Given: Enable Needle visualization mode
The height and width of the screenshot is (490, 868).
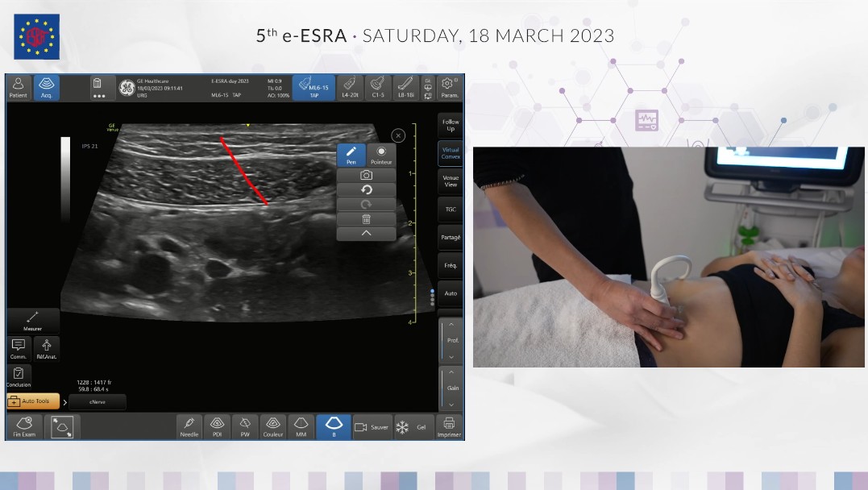Looking at the screenshot, I should (x=189, y=427).
